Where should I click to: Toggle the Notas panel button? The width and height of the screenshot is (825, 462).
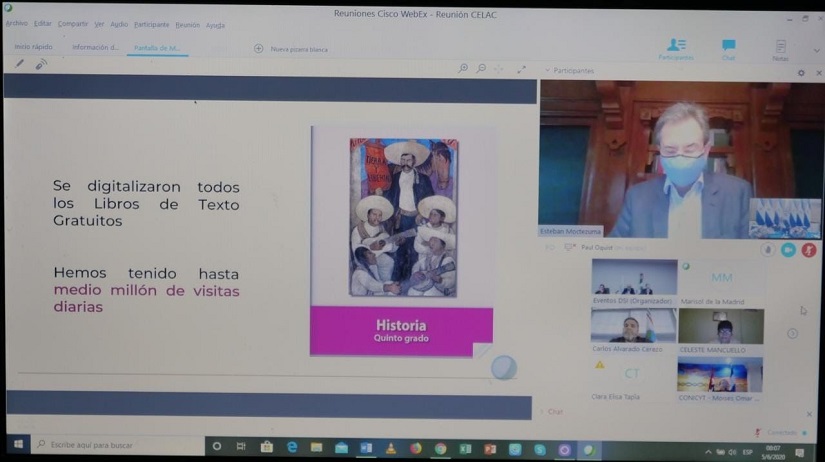point(780,51)
